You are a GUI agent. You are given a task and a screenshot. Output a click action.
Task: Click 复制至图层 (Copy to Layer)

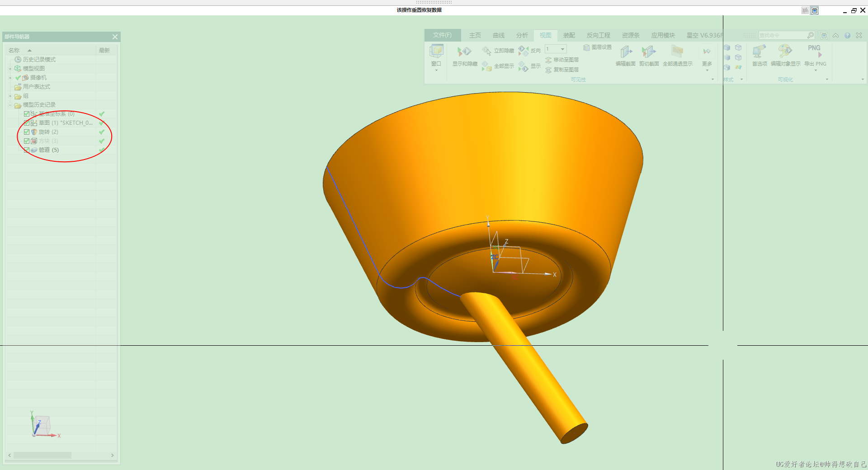click(x=562, y=70)
